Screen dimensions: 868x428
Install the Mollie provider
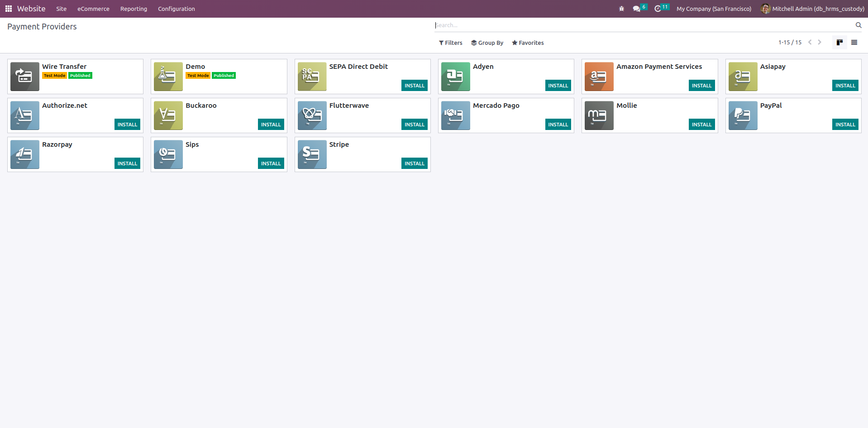(702, 125)
